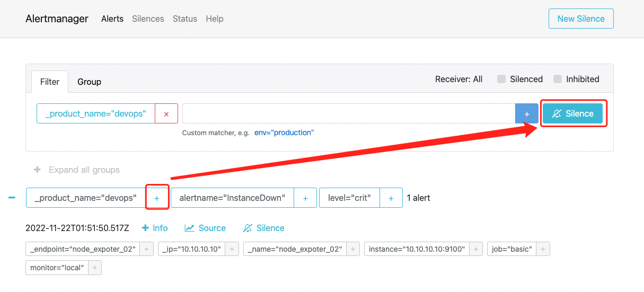Focus the custom matcher input field

point(349,113)
